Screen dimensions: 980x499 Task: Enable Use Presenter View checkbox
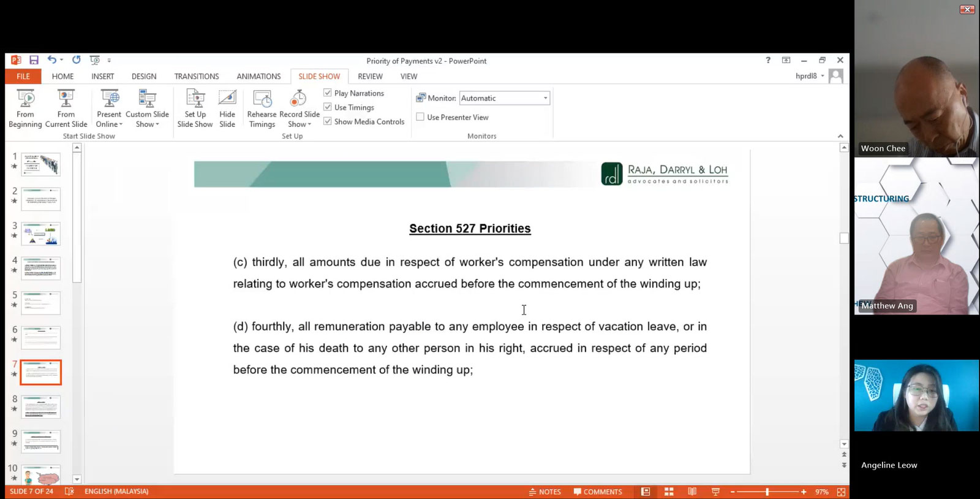[420, 116]
